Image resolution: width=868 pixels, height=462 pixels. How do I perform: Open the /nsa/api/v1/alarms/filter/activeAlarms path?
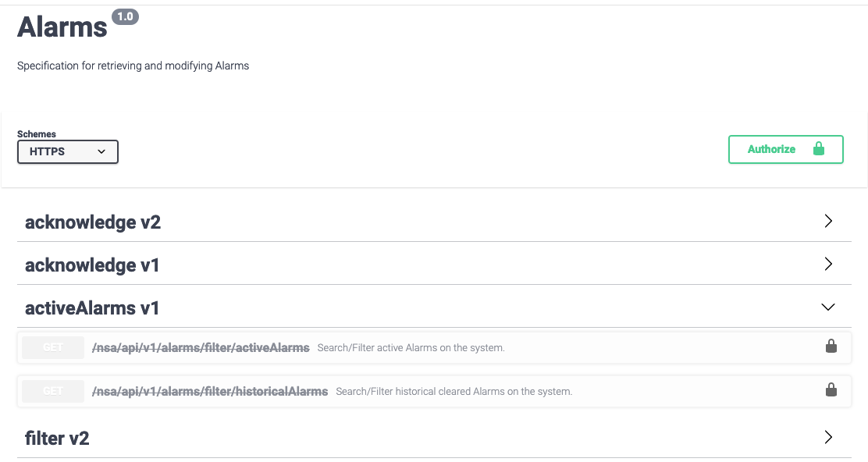[201, 347]
